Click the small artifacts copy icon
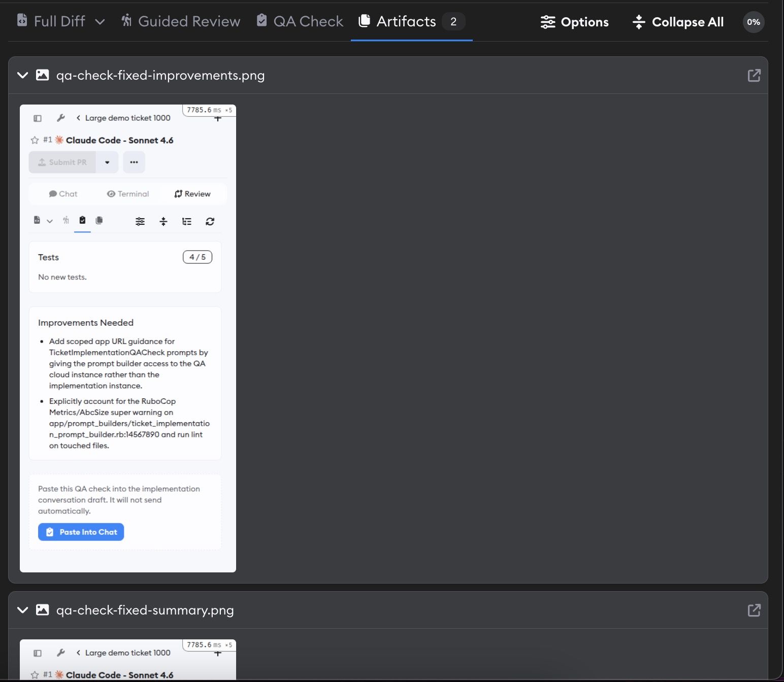Image resolution: width=784 pixels, height=682 pixels. [x=99, y=220]
